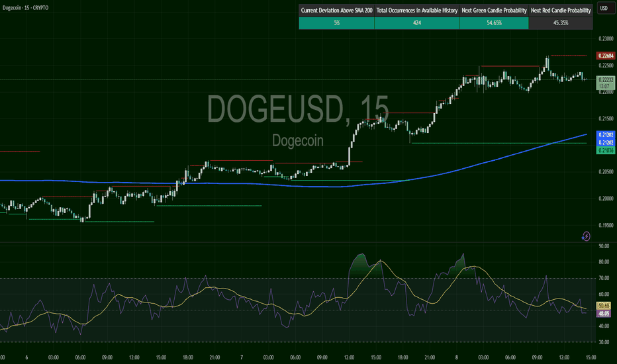Click the 'Dogecoin · 15 · CRYPTO' title
The width and height of the screenshot is (617, 364).
point(25,7)
